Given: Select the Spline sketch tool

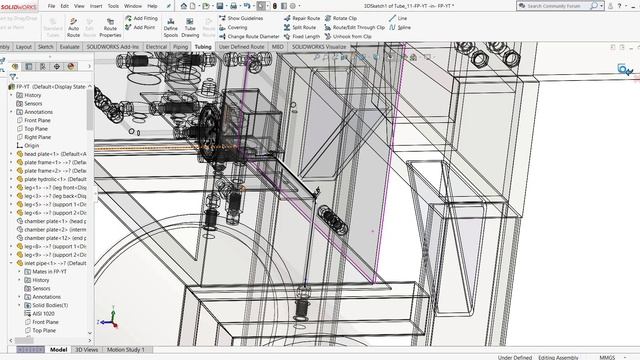Looking at the screenshot, I should pos(400,27).
